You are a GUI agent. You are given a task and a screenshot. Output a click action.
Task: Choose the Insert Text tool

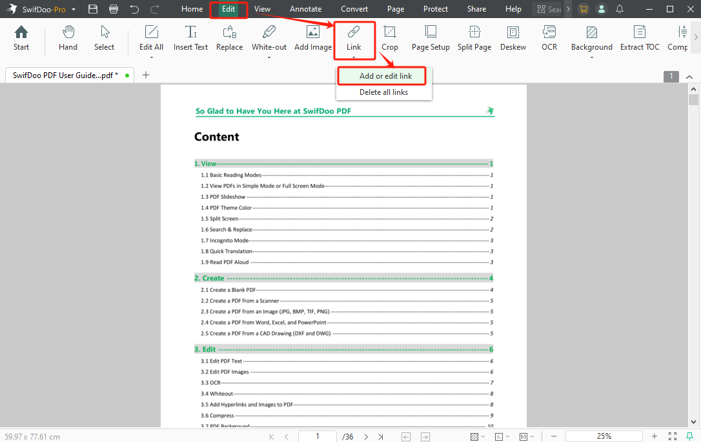pyautogui.click(x=190, y=38)
